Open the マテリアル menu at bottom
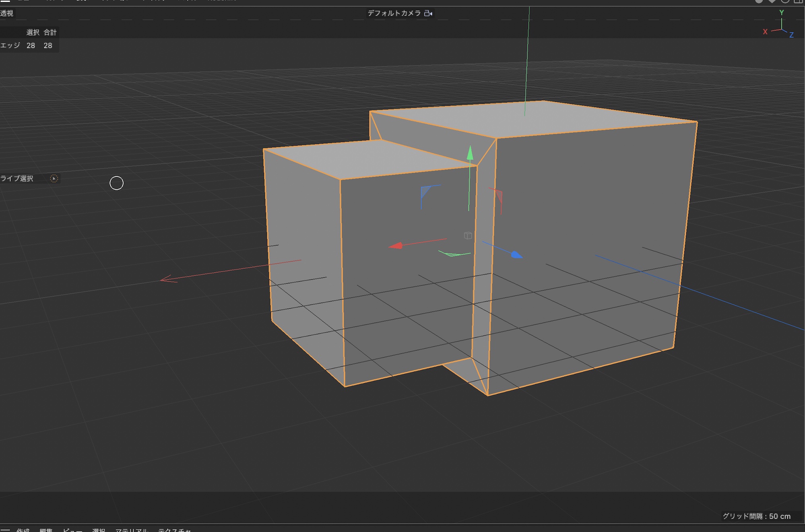This screenshot has width=805, height=532. 132,530
